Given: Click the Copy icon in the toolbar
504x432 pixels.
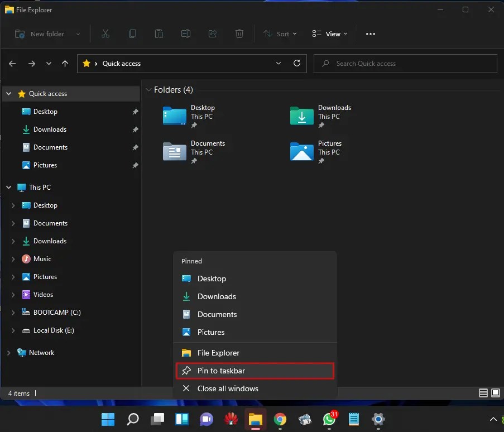Looking at the screenshot, I should tap(132, 33).
